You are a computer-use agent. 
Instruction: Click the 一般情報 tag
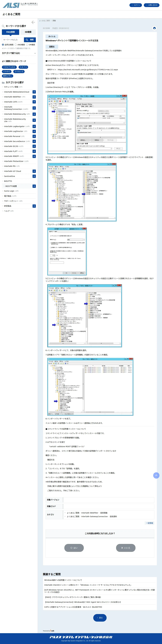(150, 523)
